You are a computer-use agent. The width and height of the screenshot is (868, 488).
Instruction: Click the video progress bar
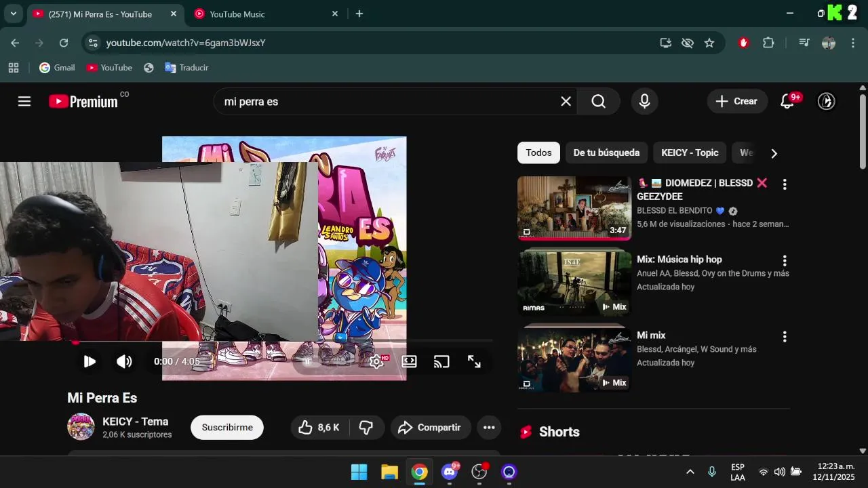pyautogui.click(x=284, y=342)
